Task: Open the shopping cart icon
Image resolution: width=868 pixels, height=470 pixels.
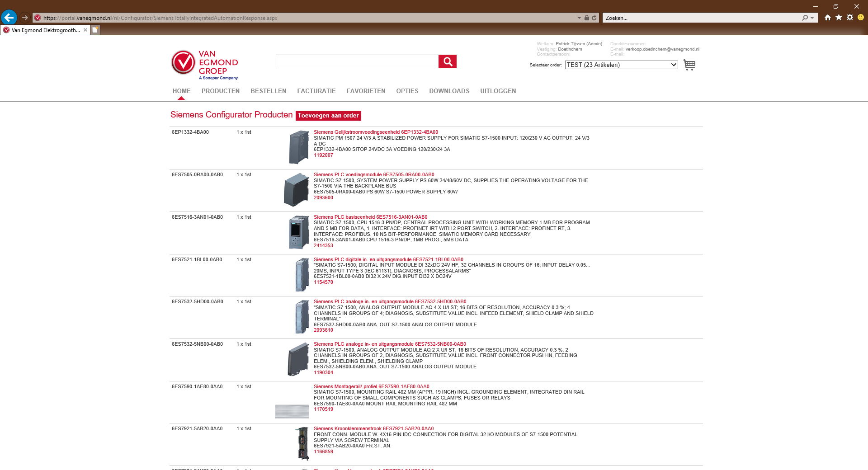Action: [x=689, y=65]
